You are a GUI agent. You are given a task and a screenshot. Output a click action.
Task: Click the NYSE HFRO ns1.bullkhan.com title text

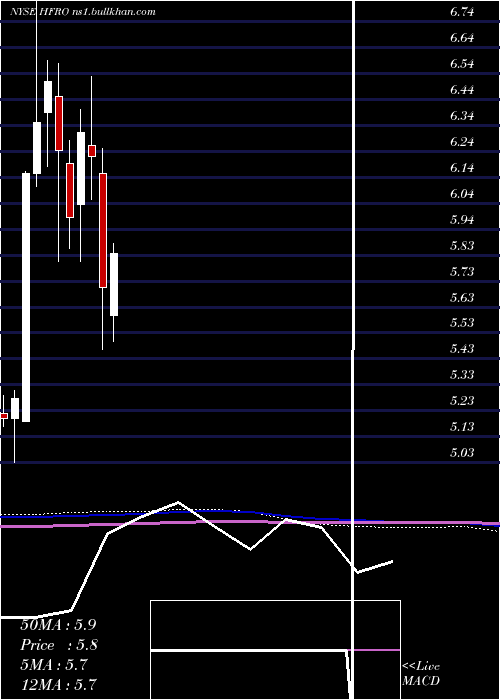tap(83, 12)
